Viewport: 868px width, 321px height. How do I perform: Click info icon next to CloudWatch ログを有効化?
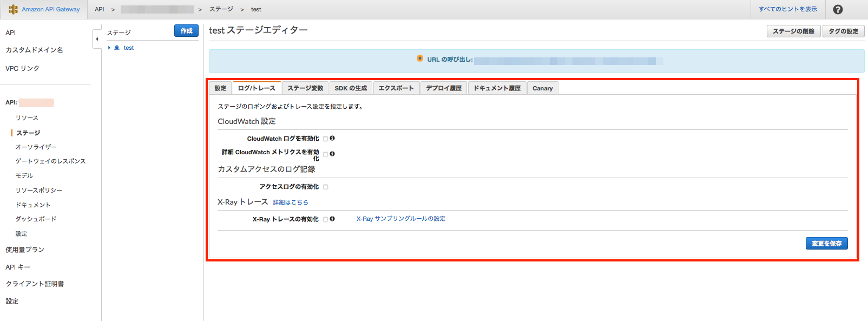[332, 138]
